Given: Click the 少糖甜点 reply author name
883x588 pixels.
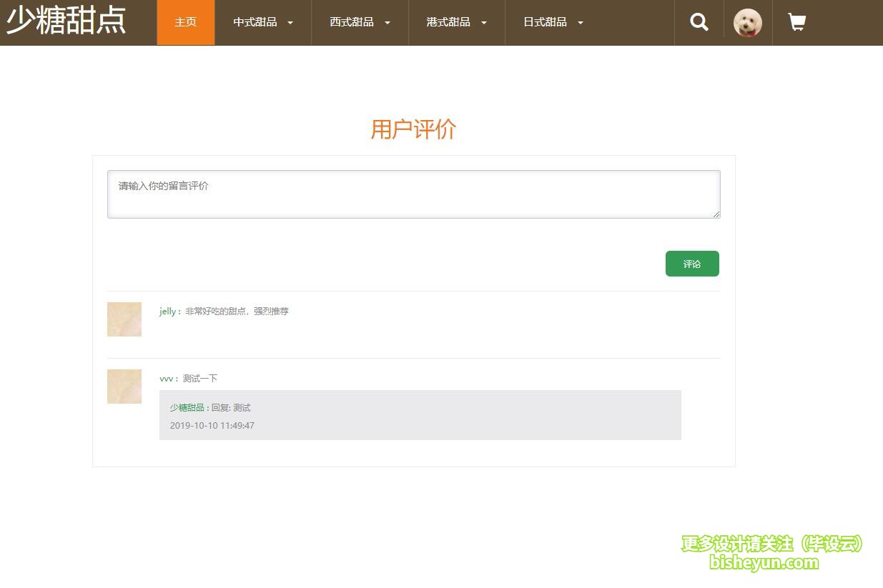Looking at the screenshot, I should pyautogui.click(x=187, y=408).
